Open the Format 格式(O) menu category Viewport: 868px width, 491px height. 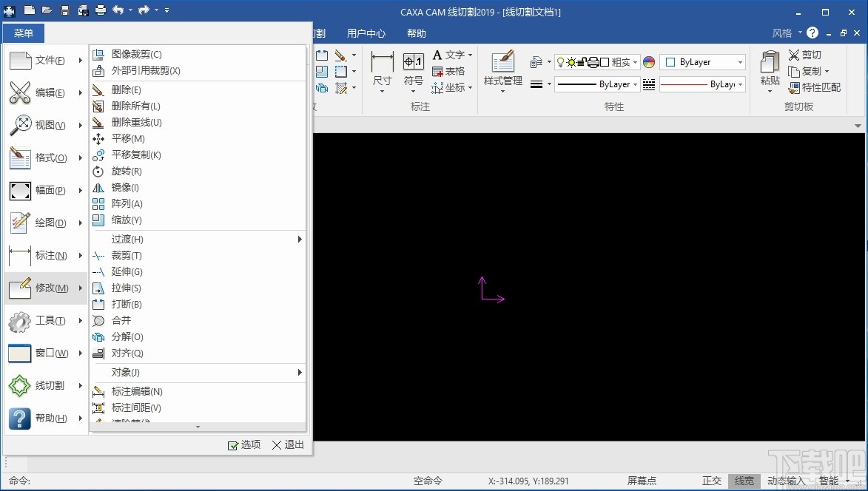point(46,158)
